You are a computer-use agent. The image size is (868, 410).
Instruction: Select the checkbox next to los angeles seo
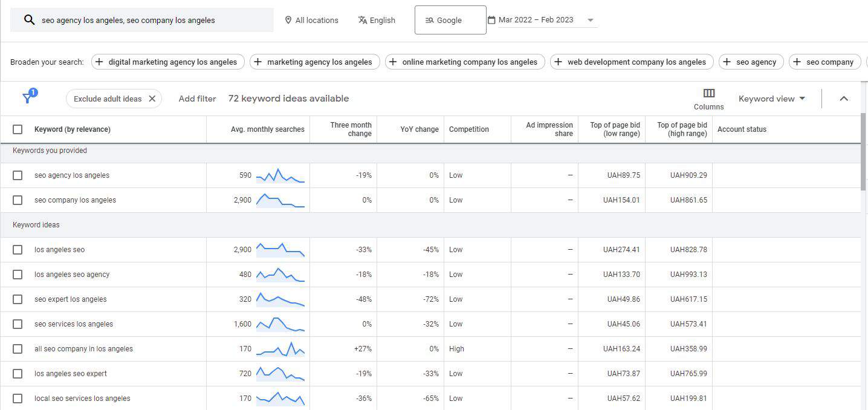18,249
